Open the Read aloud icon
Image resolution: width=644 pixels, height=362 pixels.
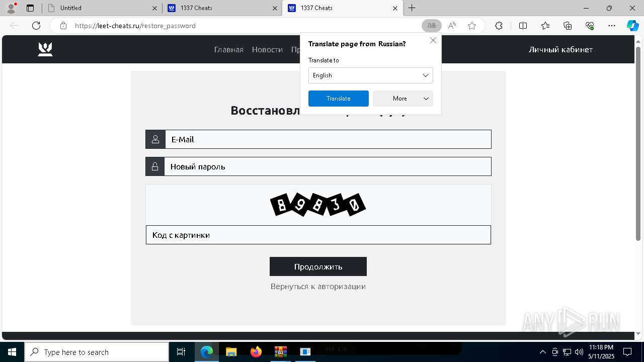(452, 26)
